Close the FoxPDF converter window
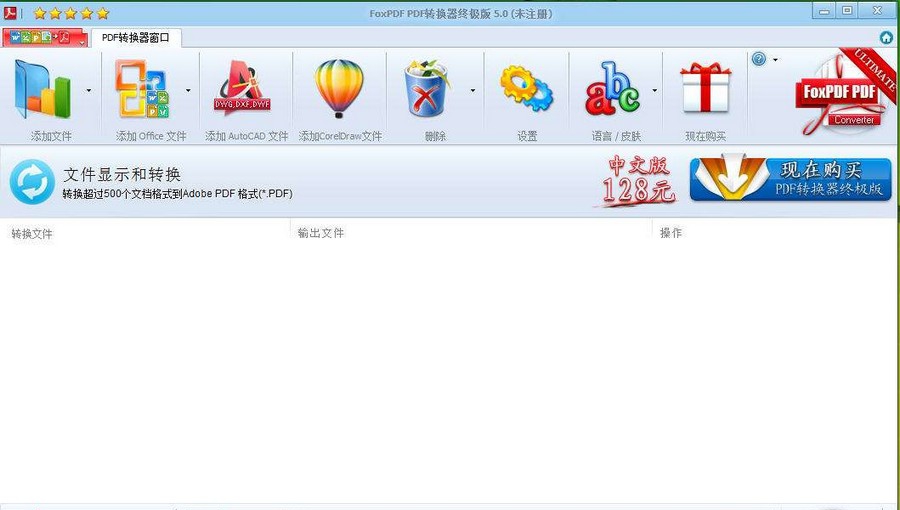The width and height of the screenshot is (900, 510). (x=878, y=10)
